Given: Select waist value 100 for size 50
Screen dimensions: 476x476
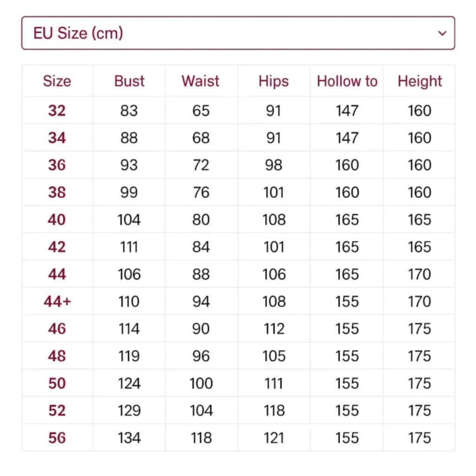Looking at the screenshot, I should (201, 383).
